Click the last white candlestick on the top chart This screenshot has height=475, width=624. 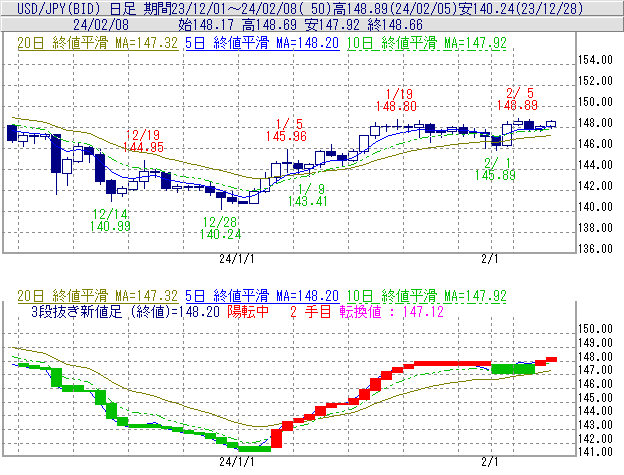click(551, 124)
